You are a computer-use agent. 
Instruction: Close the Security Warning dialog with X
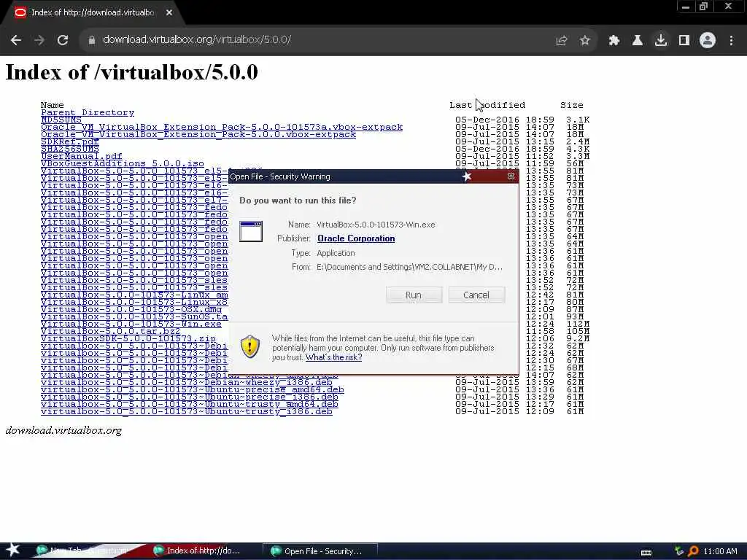511,176
